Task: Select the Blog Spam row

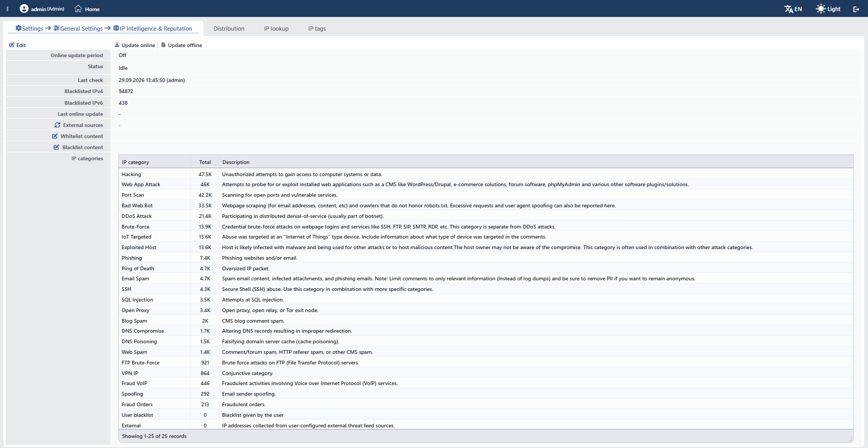Action: point(486,321)
